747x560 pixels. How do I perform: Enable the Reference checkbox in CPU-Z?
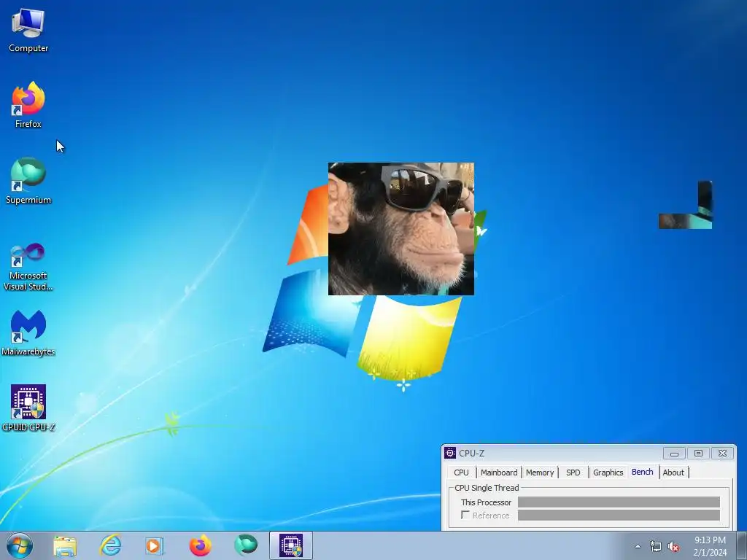pos(465,516)
